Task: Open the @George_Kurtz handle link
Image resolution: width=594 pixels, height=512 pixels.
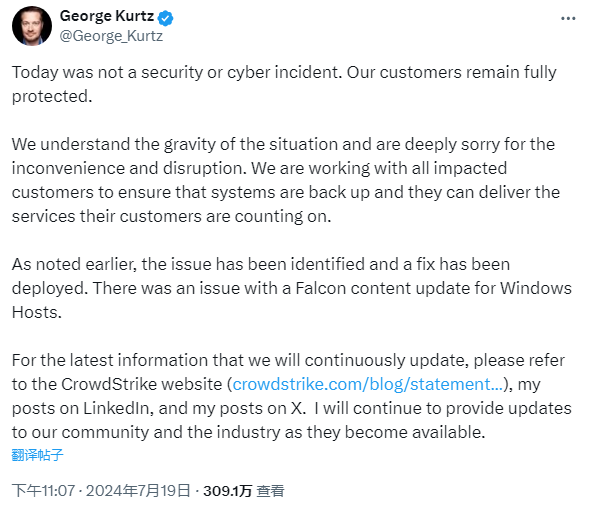Action: tap(111, 36)
